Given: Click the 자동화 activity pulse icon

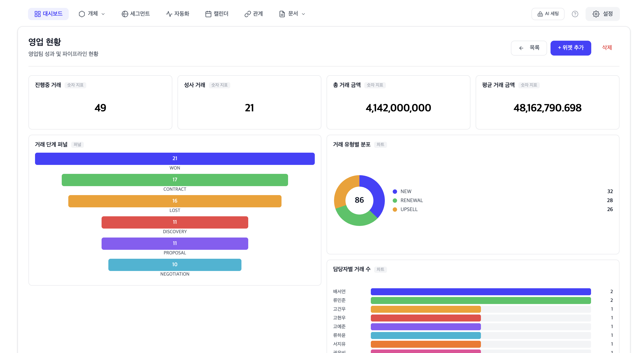Looking at the screenshot, I should pos(169,14).
